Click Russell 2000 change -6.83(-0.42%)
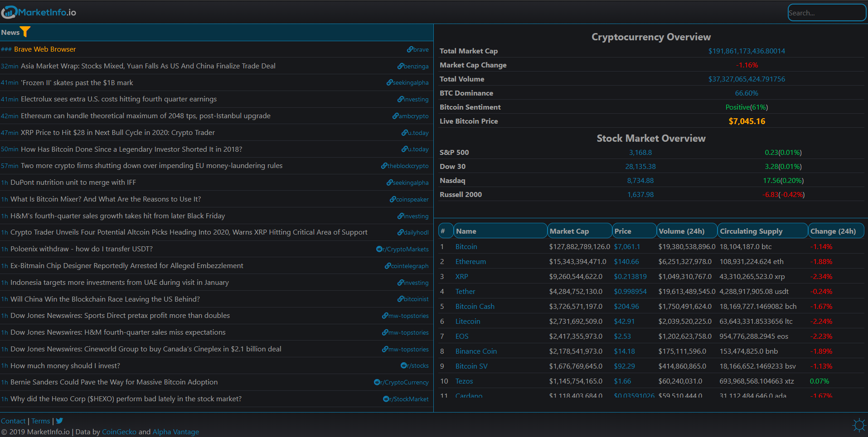This screenshot has width=868, height=437. click(783, 195)
